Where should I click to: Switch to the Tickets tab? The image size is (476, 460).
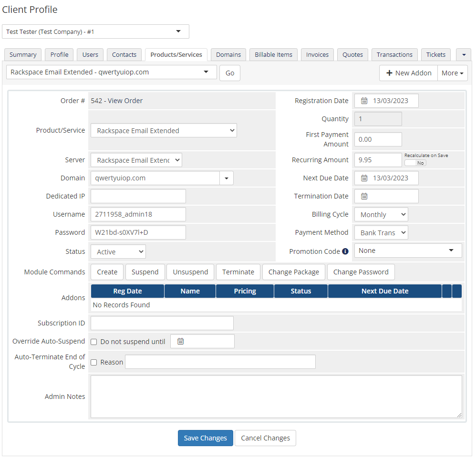435,55
